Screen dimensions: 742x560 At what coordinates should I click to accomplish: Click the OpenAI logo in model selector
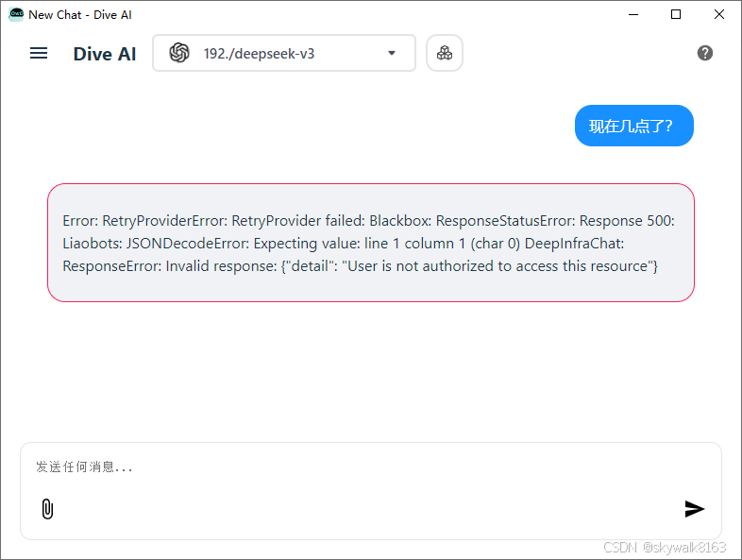coord(179,53)
